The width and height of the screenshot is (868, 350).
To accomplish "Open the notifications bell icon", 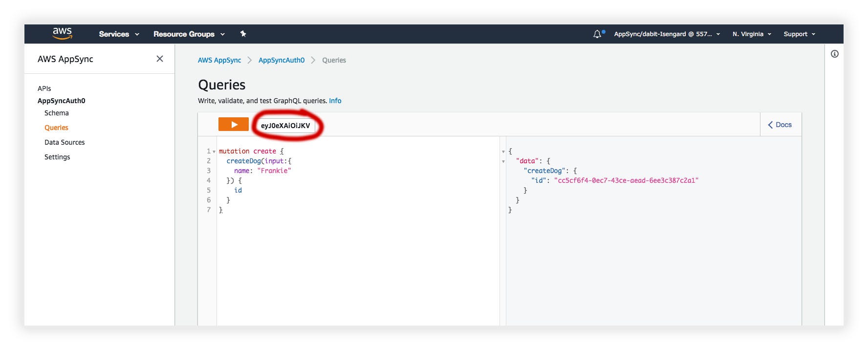I will [598, 34].
